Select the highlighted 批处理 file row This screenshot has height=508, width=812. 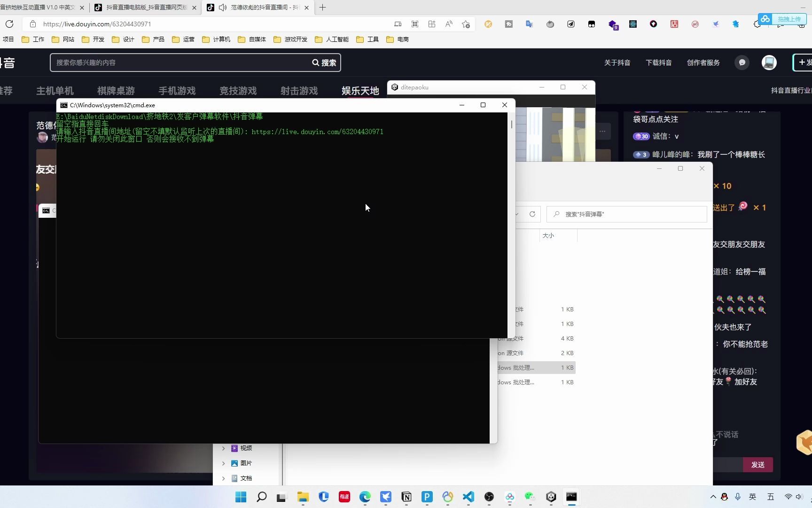(537, 368)
